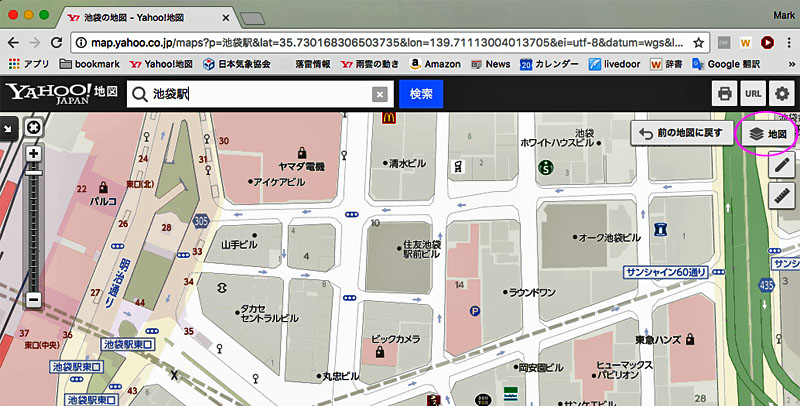800x406 pixels.
Task: Click the ビックカメラ map label
Action: point(396,339)
